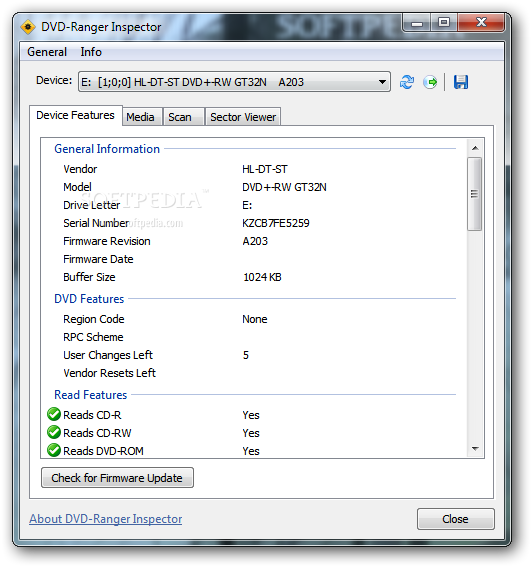Screen dimensions: 532x567
Task: Select the Reads DVD-ROM label
Action: (103, 451)
